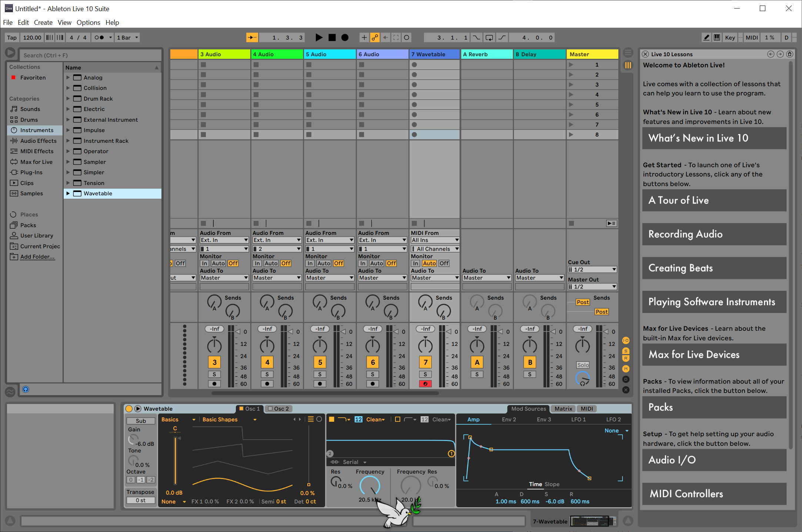Enable MIDI Map Mode switch
Screen dimensions: 802x532
click(x=751, y=38)
